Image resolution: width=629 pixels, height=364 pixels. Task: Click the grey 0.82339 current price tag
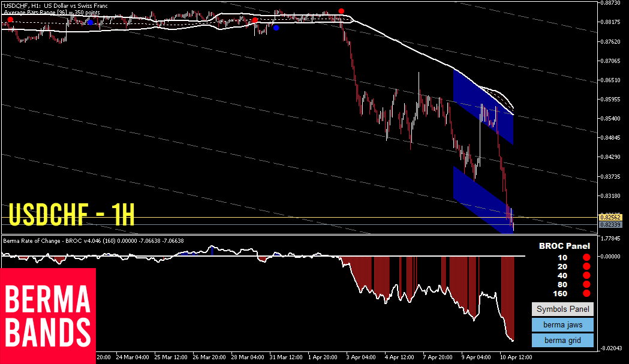coord(610,225)
